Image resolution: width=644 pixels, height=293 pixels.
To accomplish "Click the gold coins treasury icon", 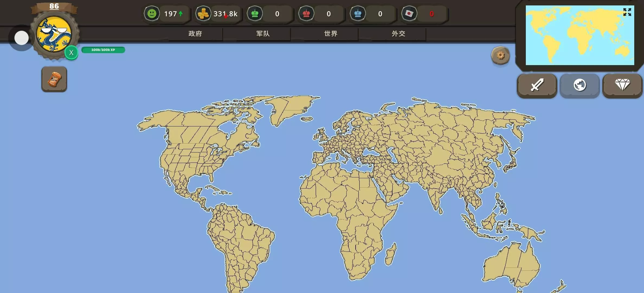I will click(x=203, y=14).
